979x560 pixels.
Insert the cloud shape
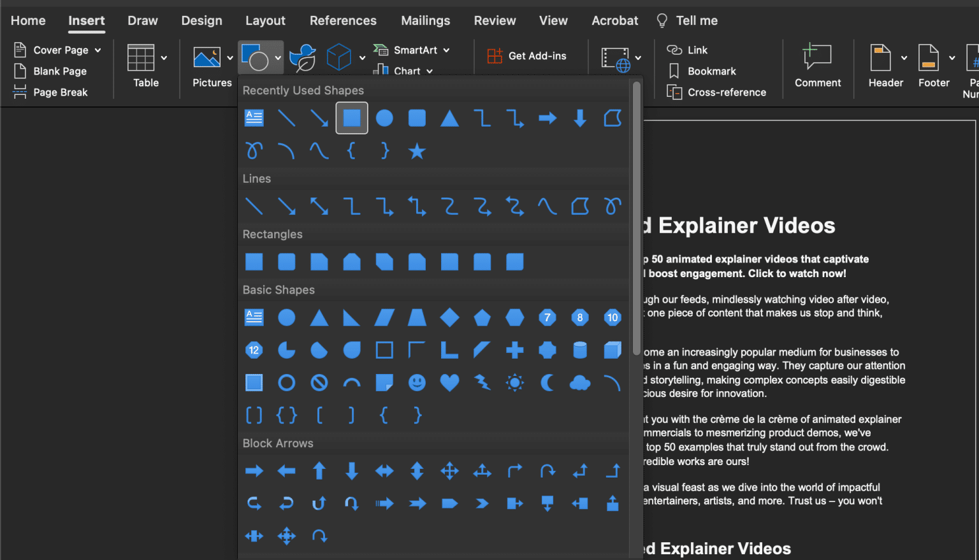[x=579, y=382]
